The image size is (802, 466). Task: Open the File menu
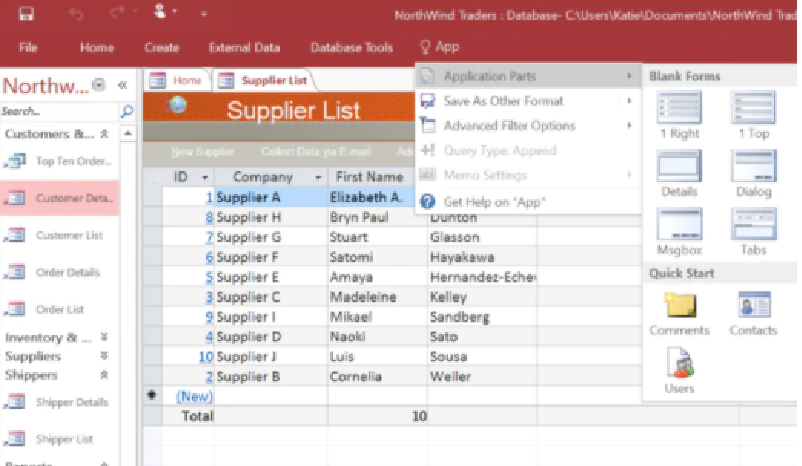click(28, 48)
